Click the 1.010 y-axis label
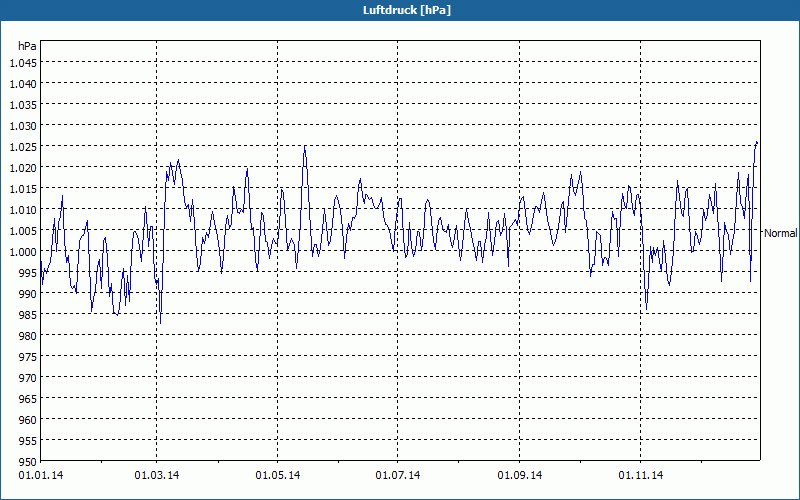This screenshot has height=500, width=800. click(x=23, y=210)
